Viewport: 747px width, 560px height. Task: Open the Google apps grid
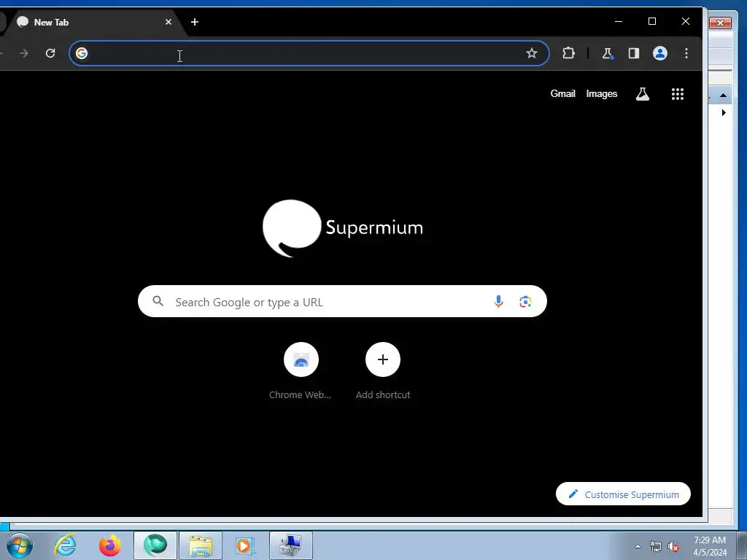[x=678, y=94]
